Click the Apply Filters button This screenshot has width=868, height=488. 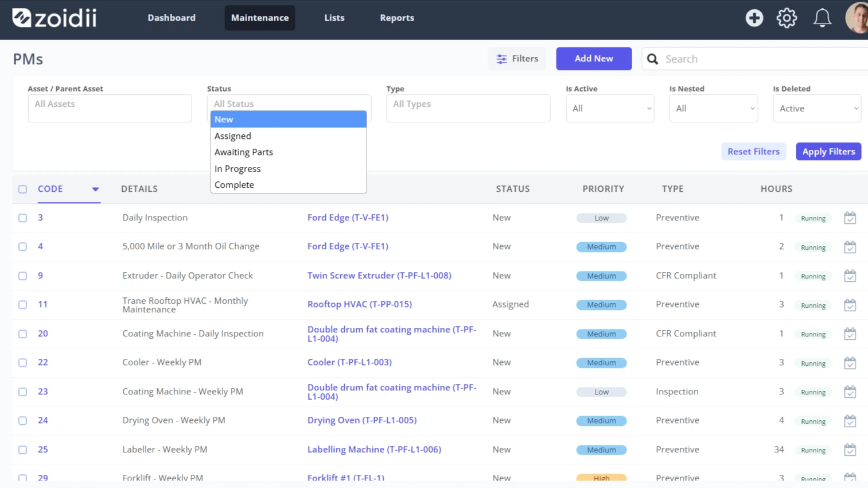coord(828,152)
